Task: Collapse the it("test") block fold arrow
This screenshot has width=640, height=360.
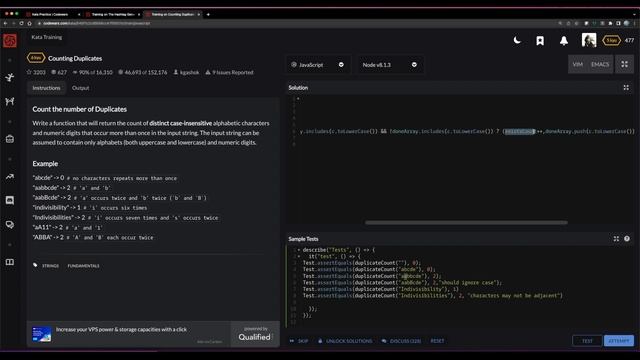Action: tap(299, 256)
